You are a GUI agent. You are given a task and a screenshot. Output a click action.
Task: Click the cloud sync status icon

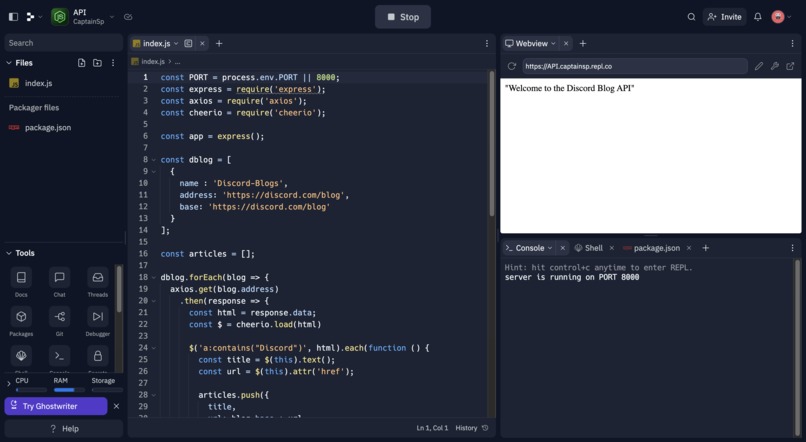tap(128, 17)
